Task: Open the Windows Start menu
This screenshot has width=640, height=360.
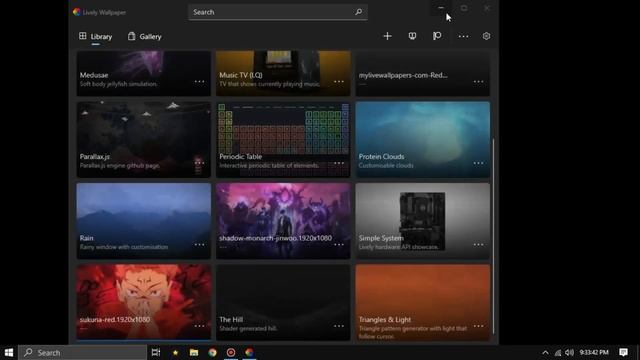Action: [x=9, y=352]
